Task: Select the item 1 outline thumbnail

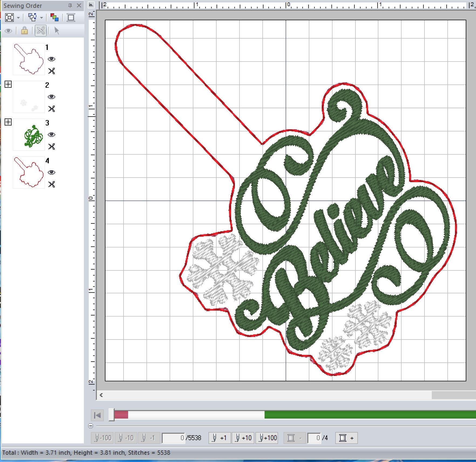Action: click(x=29, y=59)
